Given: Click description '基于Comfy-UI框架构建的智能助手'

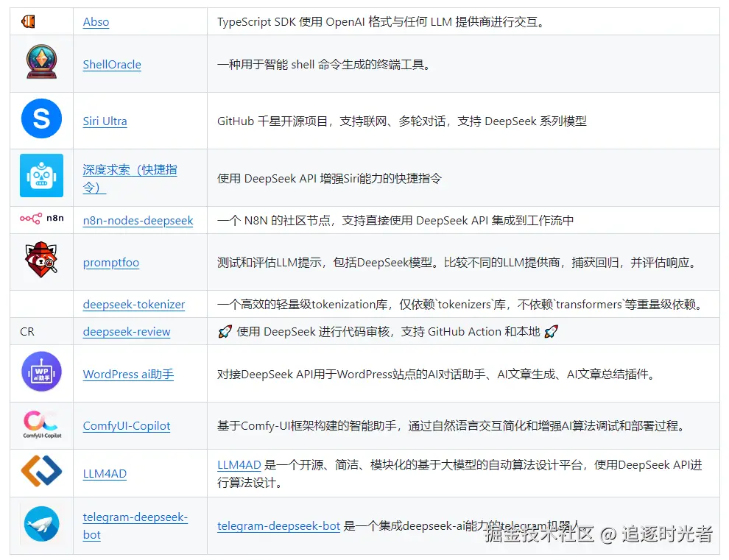Looking at the screenshot, I should (306, 426).
